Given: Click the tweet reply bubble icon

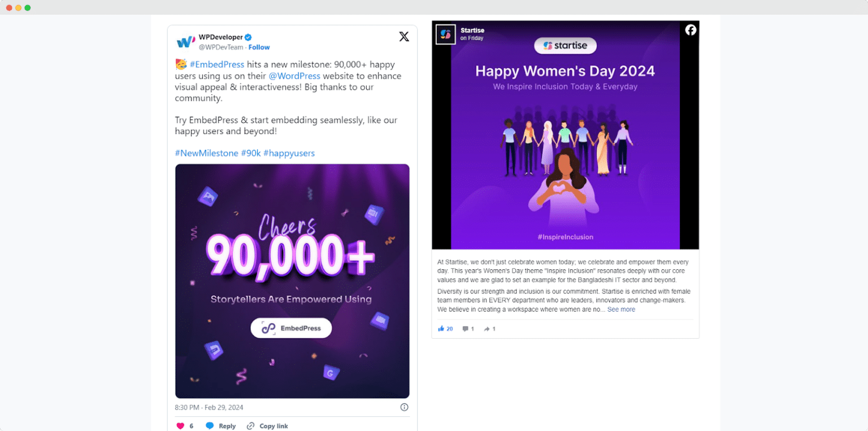Looking at the screenshot, I should [210, 426].
